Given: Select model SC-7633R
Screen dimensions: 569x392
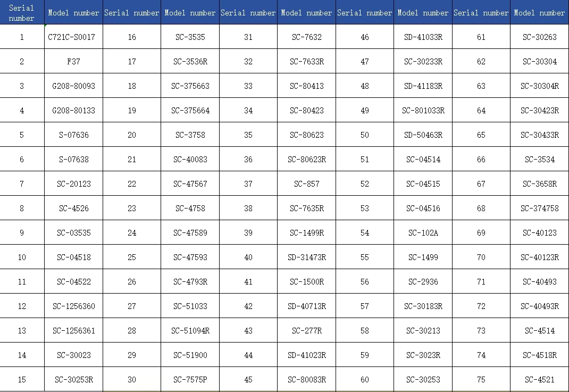Looking at the screenshot, I should tap(307, 61).
